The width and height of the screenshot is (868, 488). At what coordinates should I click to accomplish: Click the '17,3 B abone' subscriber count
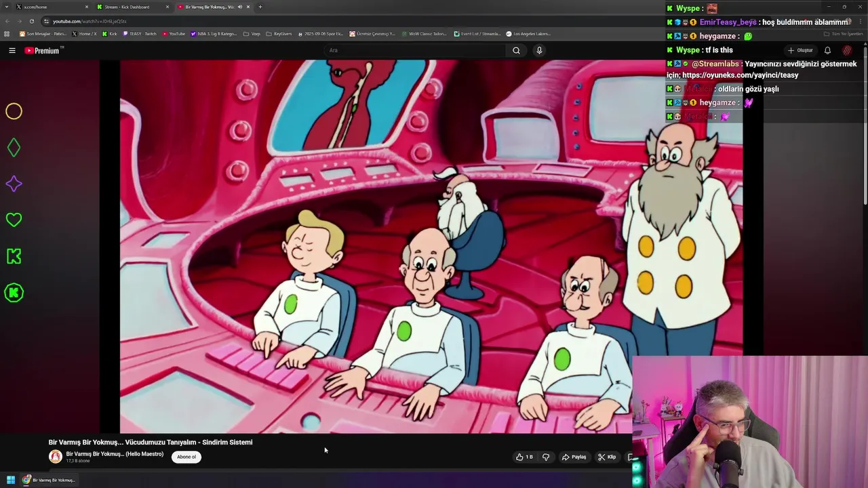tap(78, 461)
